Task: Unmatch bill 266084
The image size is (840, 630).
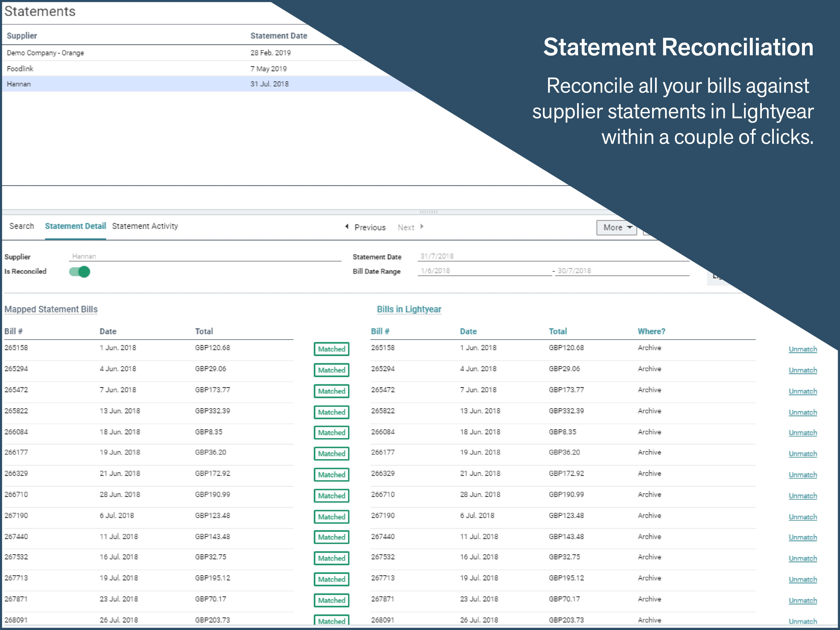Action: coord(802,433)
